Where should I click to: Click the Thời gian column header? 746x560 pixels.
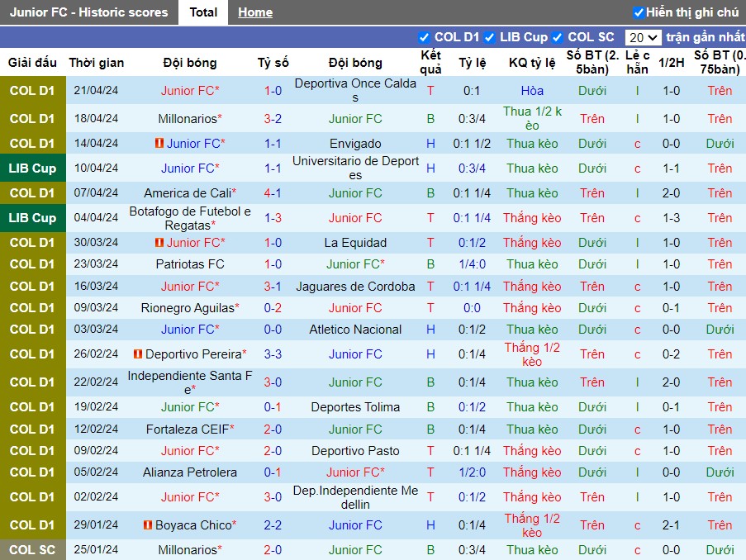pyautogui.click(x=96, y=62)
